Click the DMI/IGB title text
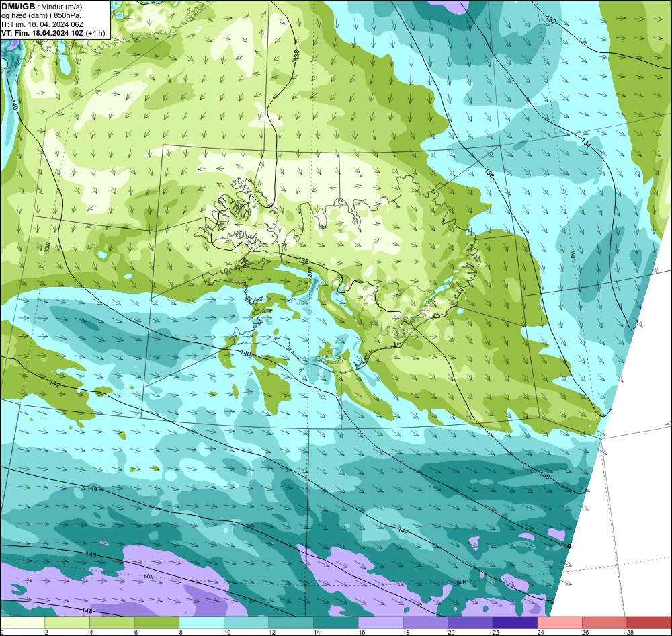The width and height of the screenshot is (672, 636). tap(18, 7)
